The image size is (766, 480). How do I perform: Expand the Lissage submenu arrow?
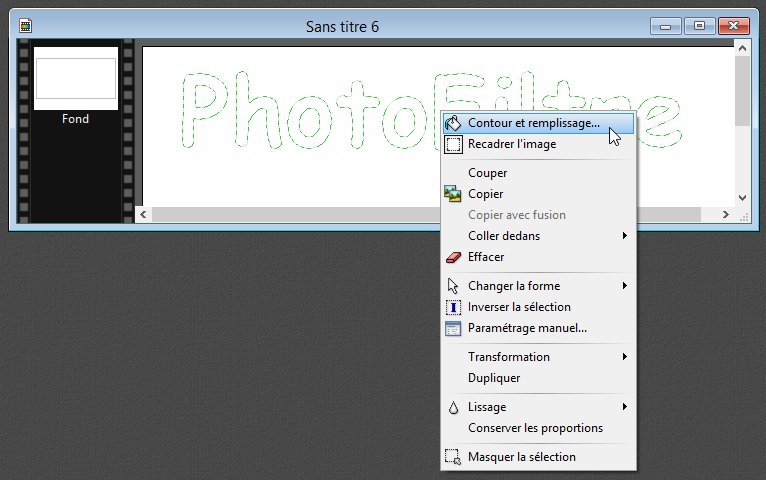[624, 407]
